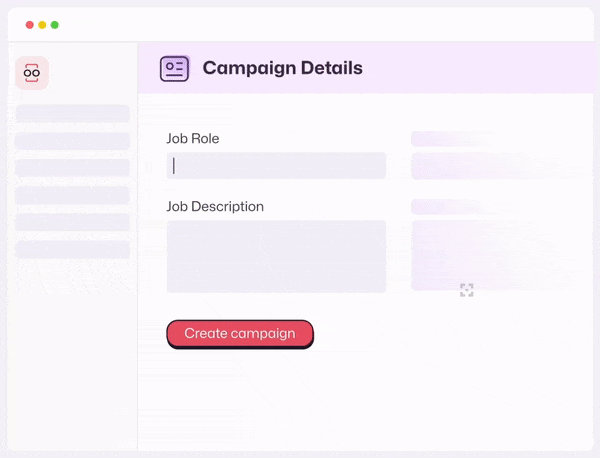Minimize the window using the yellow dot

pyautogui.click(x=42, y=25)
